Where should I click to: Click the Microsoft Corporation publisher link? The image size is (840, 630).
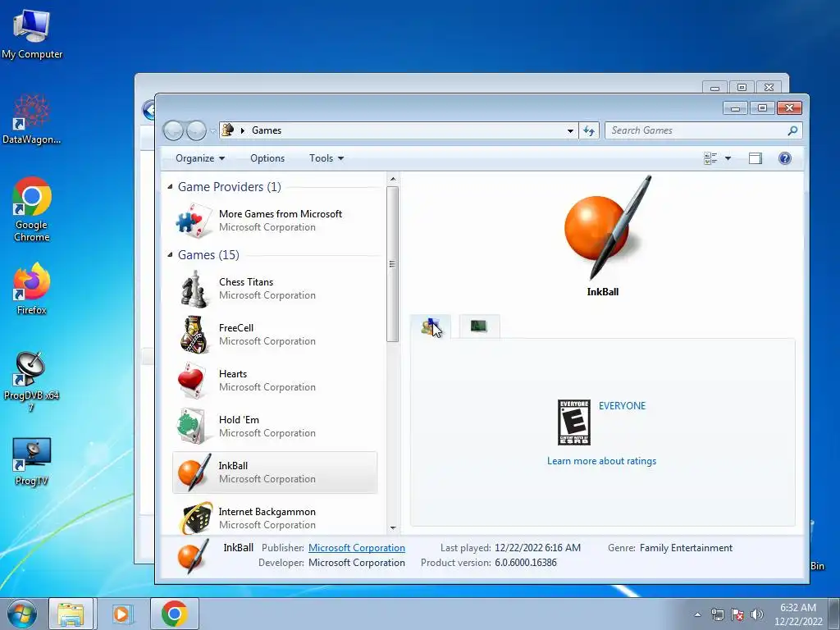(x=357, y=547)
